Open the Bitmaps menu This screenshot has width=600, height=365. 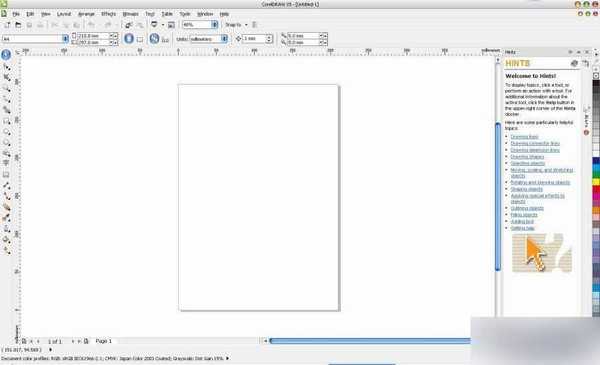[x=130, y=14]
